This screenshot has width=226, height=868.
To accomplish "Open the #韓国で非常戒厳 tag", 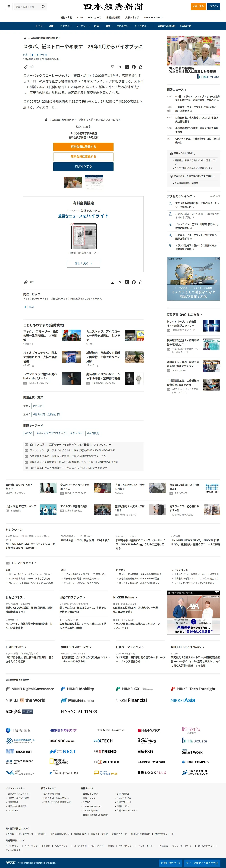I will coord(166,26).
